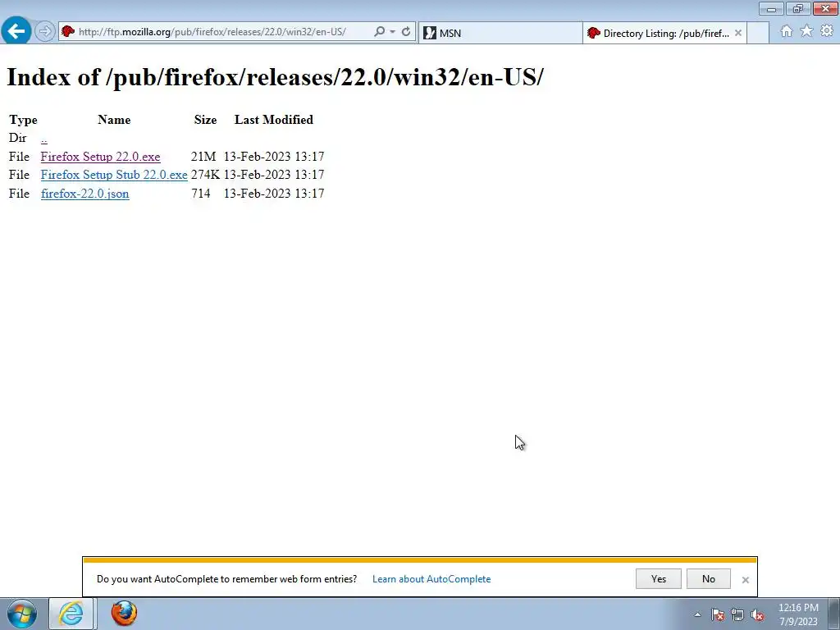This screenshot has width=840, height=630.
Task: Open the clock showing 12:16 PM
Action: click(x=798, y=614)
